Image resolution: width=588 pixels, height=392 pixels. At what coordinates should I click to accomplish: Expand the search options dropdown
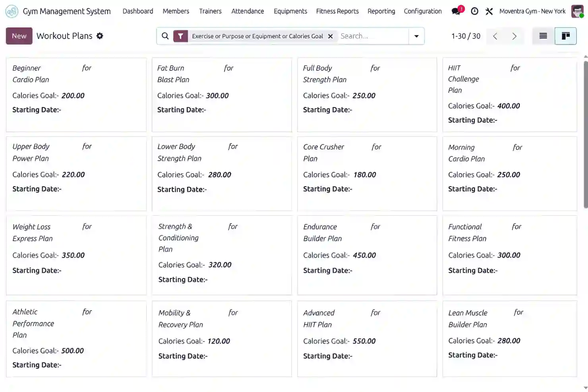(x=416, y=36)
